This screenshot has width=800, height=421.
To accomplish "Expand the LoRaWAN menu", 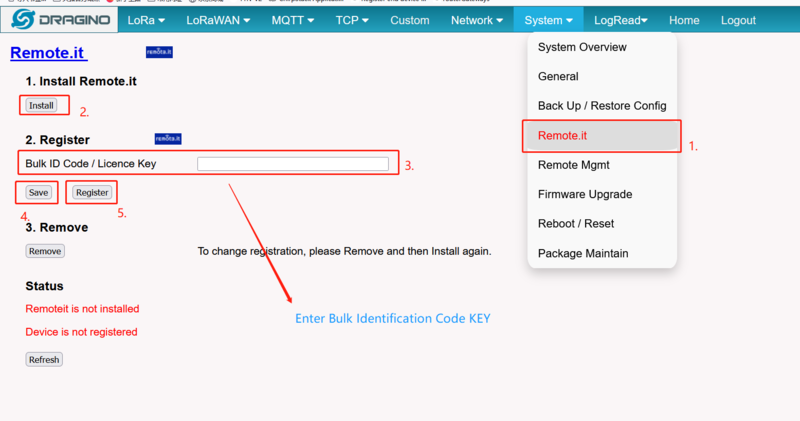I will [x=218, y=20].
